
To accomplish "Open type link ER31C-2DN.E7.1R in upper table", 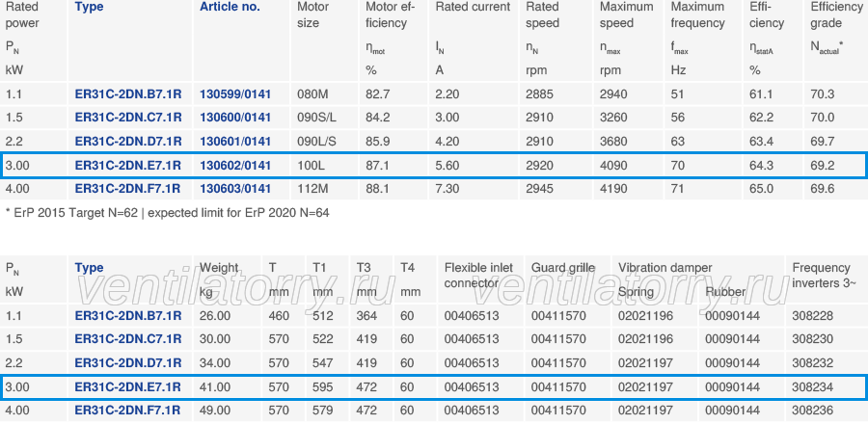I will [128, 165].
